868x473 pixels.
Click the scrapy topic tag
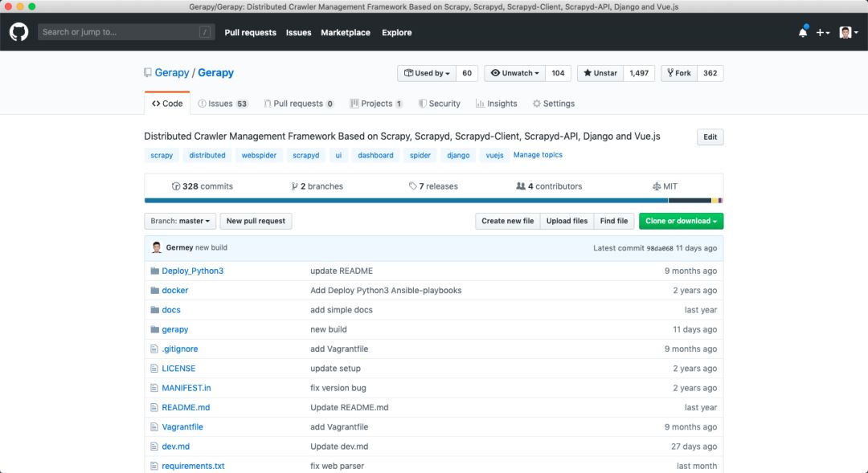[162, 156]
